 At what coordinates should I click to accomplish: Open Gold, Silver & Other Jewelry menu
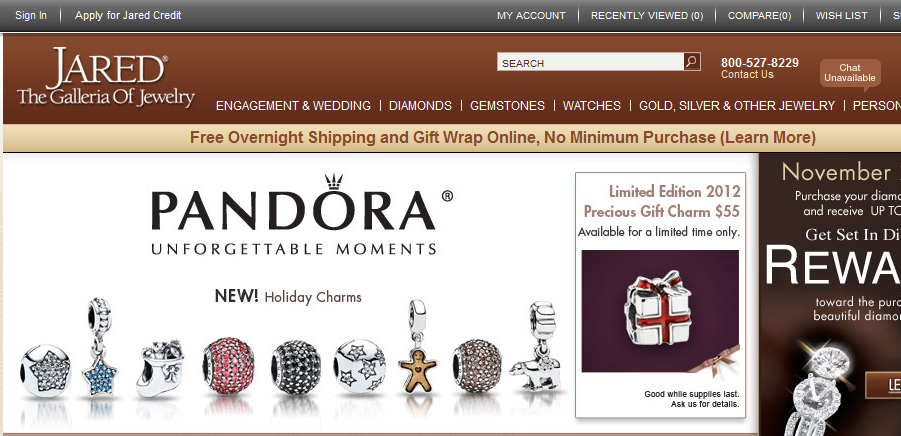click(x=737, y=106)
